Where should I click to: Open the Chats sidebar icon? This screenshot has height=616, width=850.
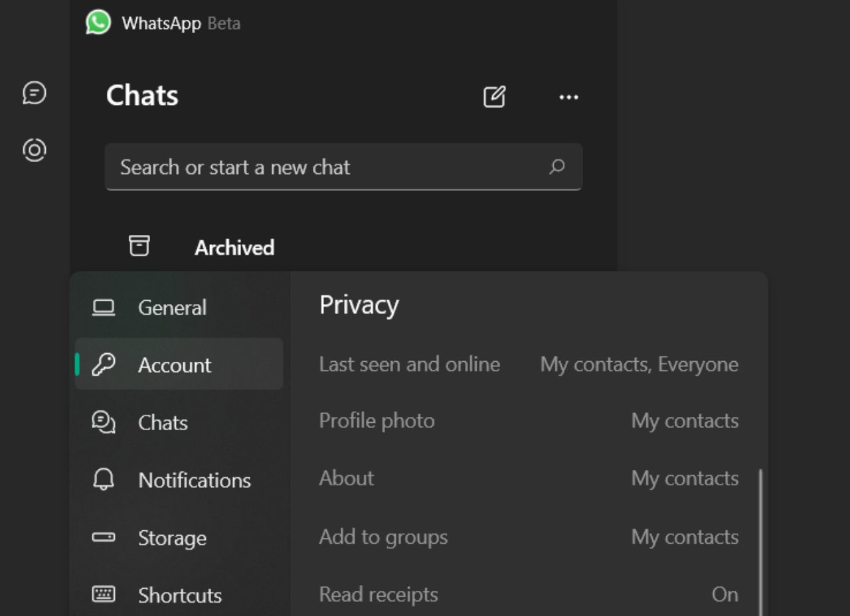[35, 93]
